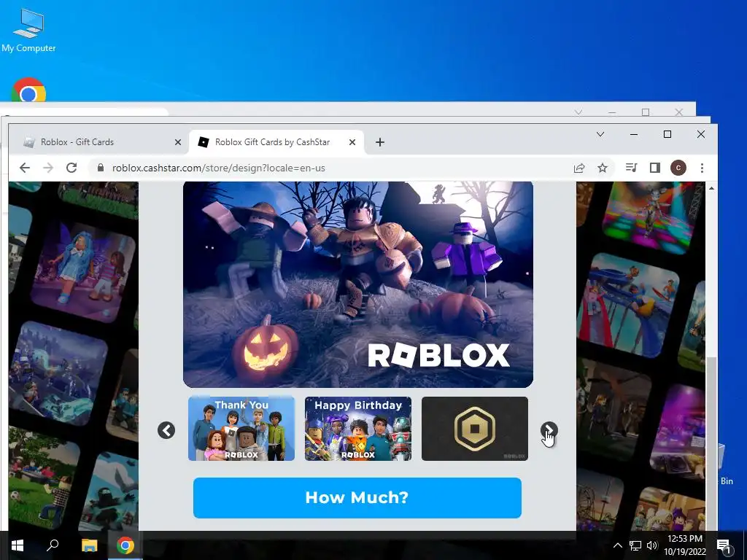Click the scrollbar up arrow

tap(711, 189)
